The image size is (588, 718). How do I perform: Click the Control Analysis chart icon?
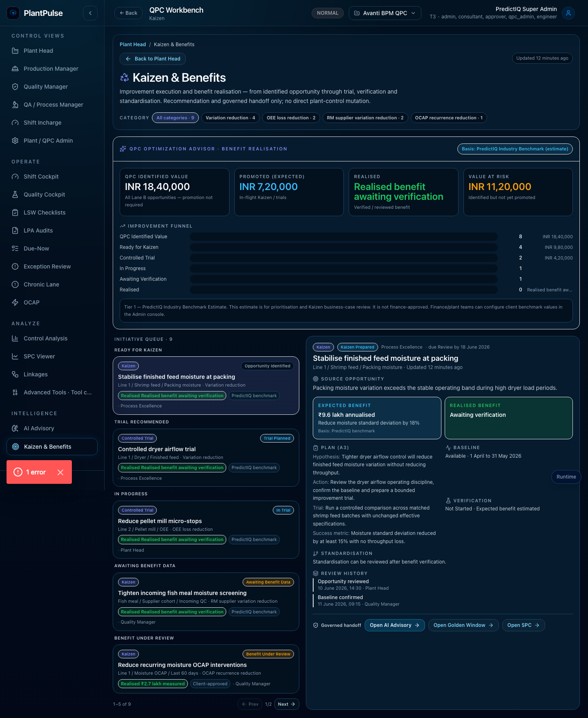15,338
